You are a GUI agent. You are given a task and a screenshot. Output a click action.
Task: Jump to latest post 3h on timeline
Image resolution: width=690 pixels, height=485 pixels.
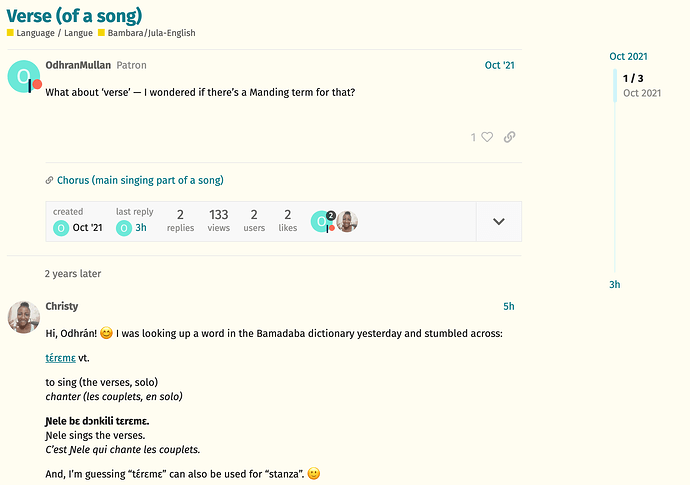pos(614,284)
